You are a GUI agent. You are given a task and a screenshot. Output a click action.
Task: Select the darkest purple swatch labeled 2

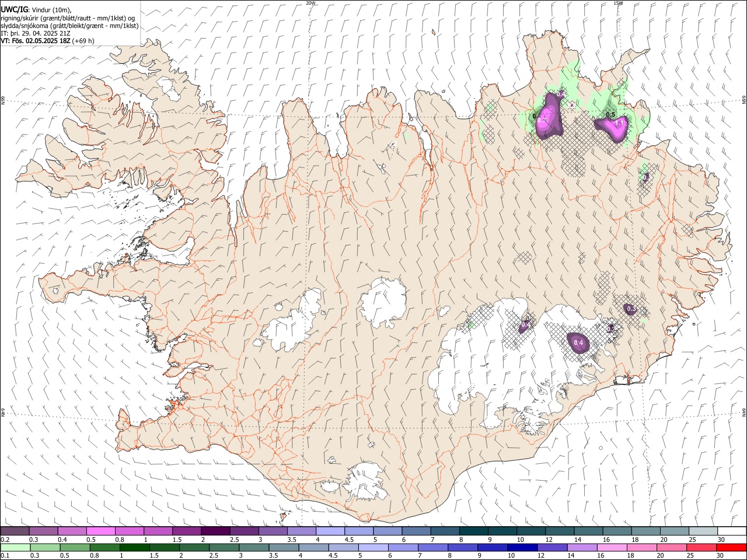click(215, 531)
